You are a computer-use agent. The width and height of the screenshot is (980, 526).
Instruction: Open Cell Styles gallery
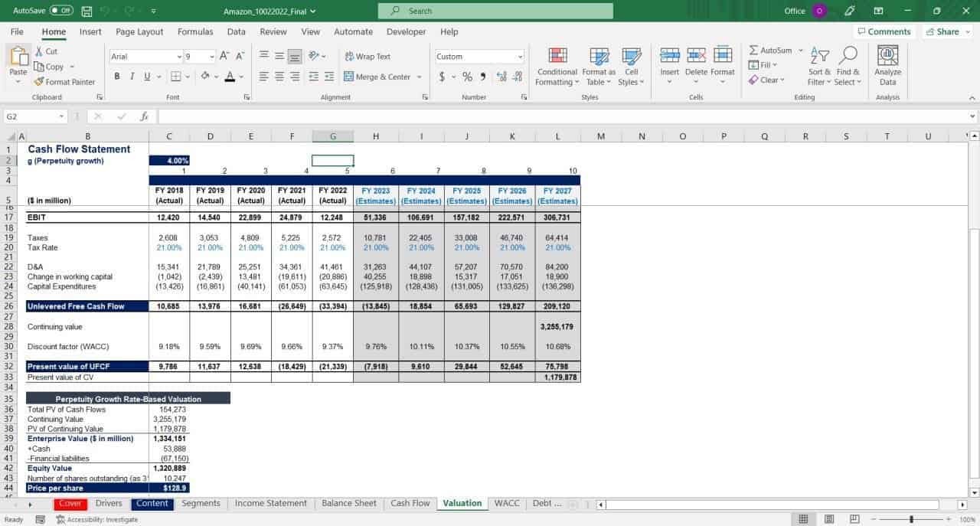[x=632, y=67]
